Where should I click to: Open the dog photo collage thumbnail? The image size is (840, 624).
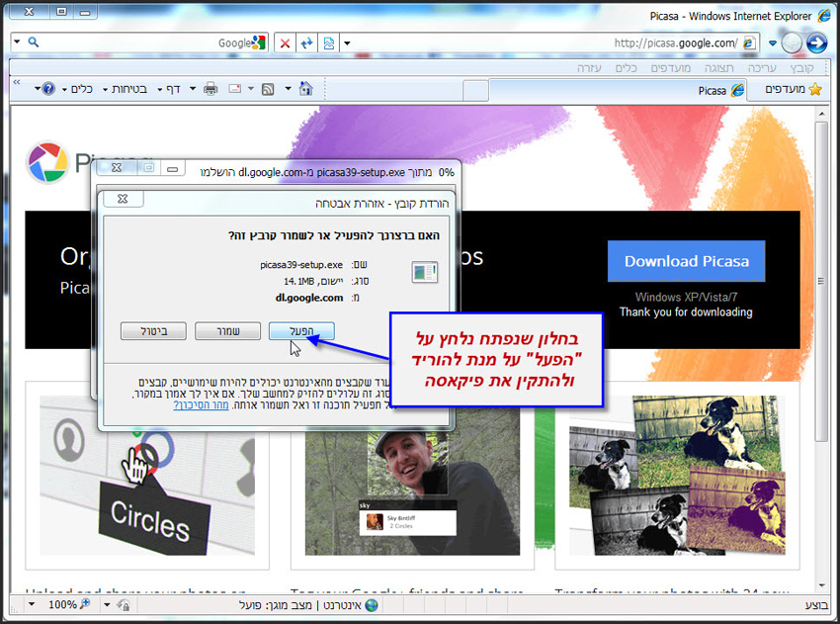pyautogui.click(x=677, y=476)
